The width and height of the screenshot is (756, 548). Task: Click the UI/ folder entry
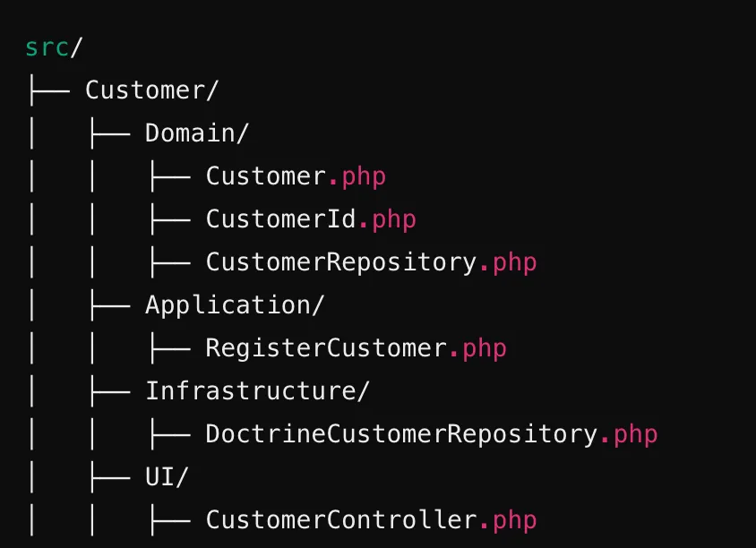(167, 477)
